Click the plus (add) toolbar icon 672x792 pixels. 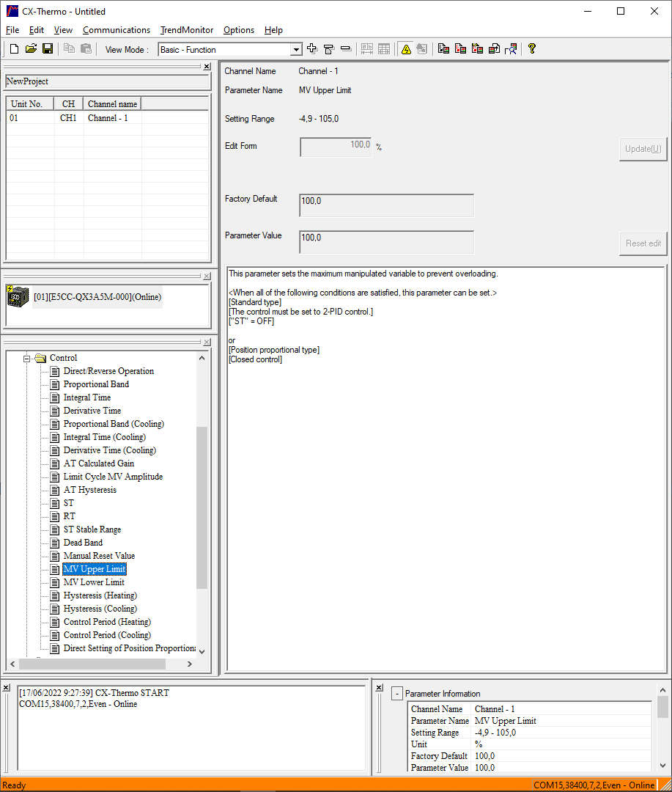(x=312, y=49)
